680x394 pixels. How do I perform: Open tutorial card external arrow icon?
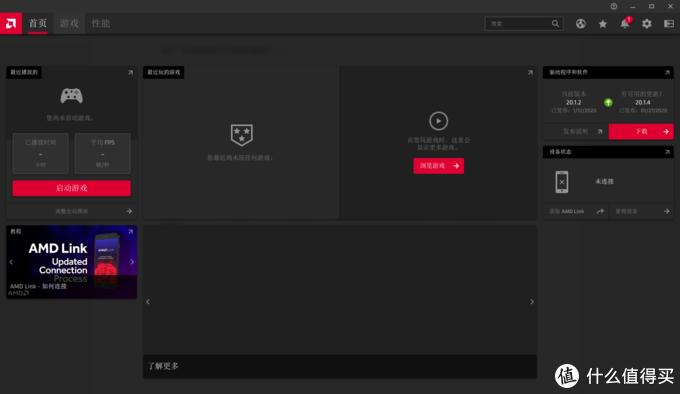click(x=131, y=232)
